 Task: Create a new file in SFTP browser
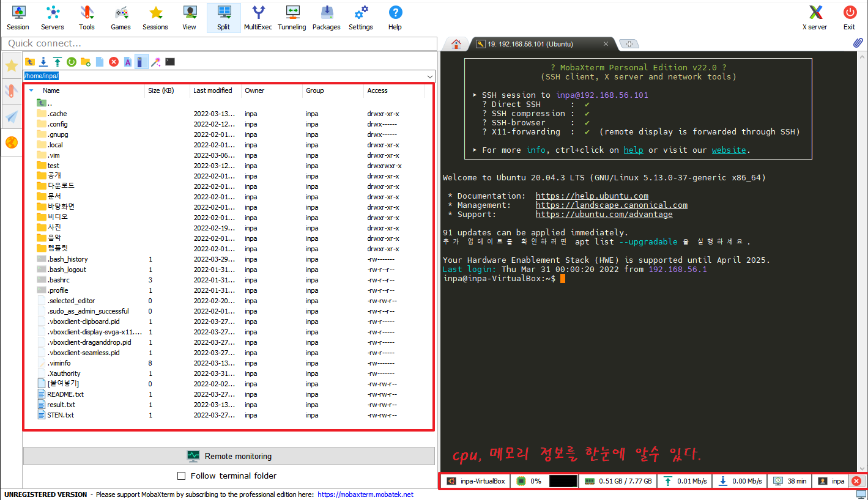100,62
